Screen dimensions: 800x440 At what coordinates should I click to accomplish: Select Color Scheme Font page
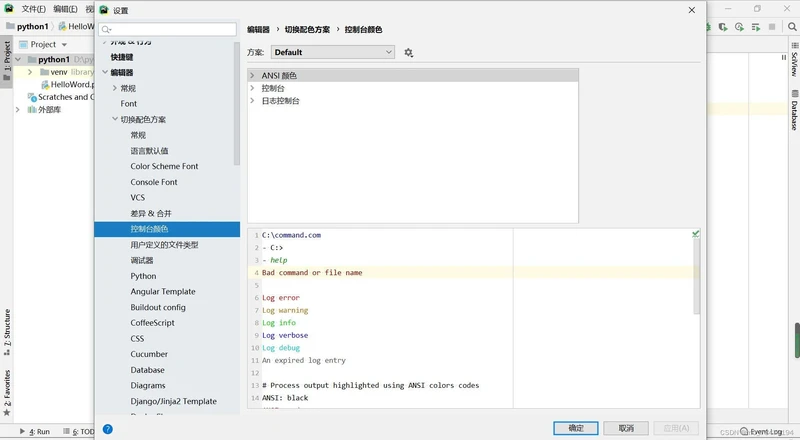coord(164,166)
